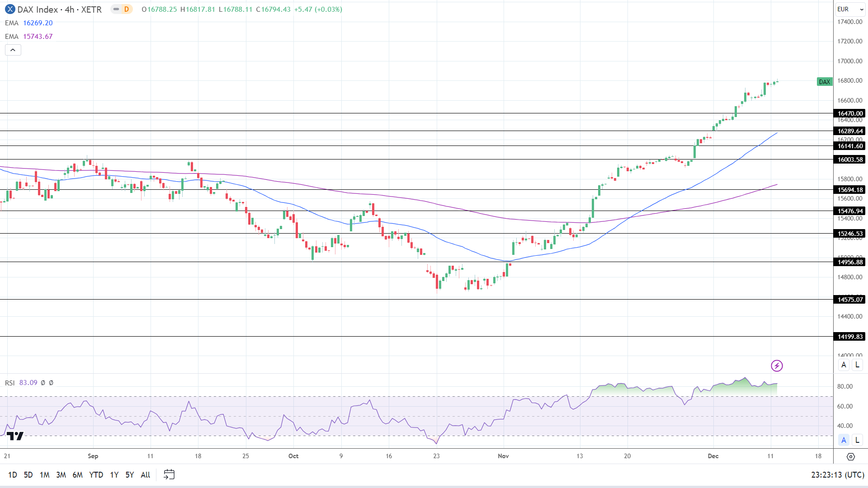Select the 5D time range

(28, 474)
